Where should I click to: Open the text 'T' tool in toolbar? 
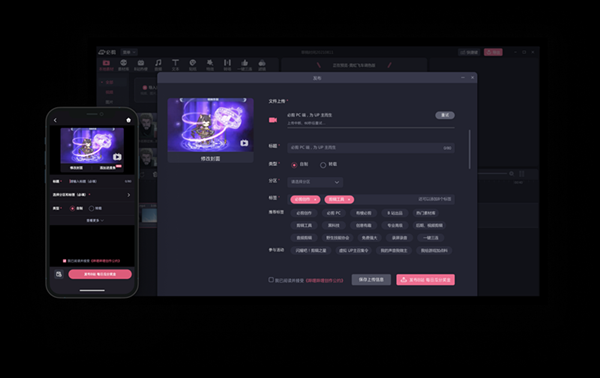pyautogui.click(x=175, y=63)
